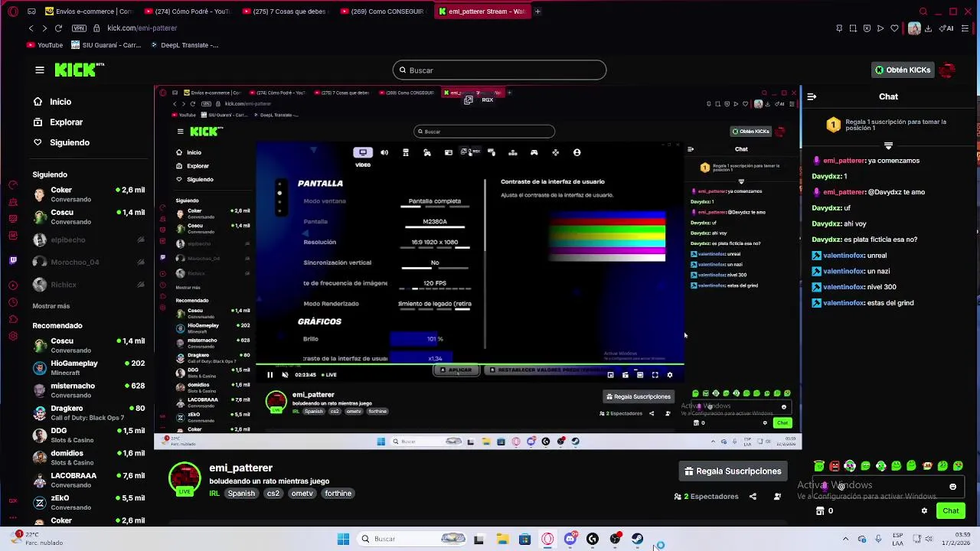Click the Obtén KICKs button
This screenshot has height=551, width=980.
(903, 70)
